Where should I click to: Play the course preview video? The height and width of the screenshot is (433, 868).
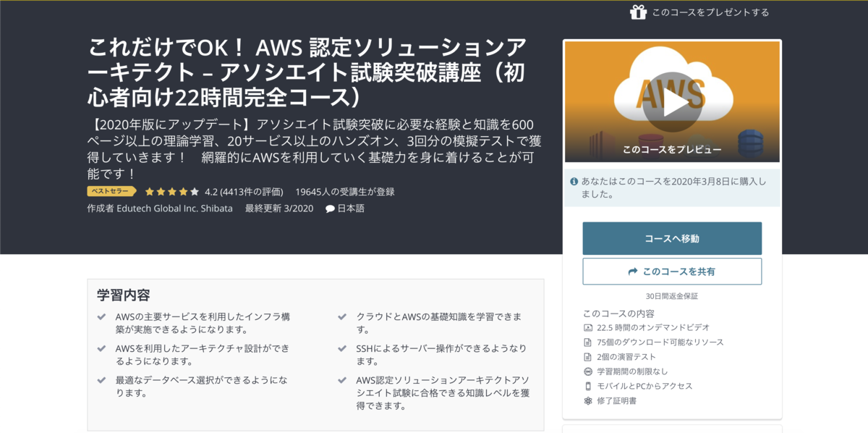click(672, 101)
